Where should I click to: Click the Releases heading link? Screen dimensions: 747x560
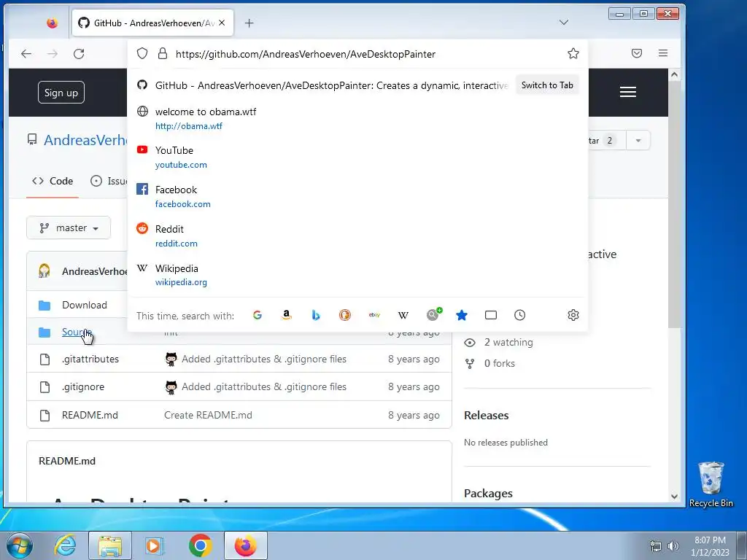tap(486, 415)
